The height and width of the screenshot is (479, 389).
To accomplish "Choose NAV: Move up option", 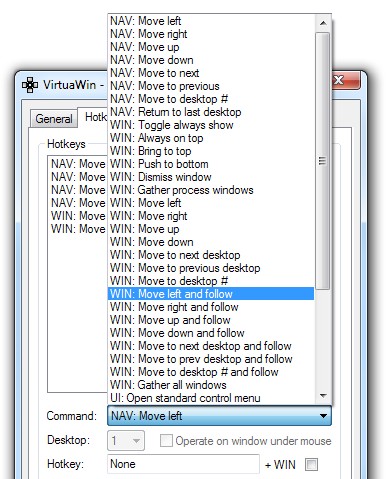I will point(211,47).
